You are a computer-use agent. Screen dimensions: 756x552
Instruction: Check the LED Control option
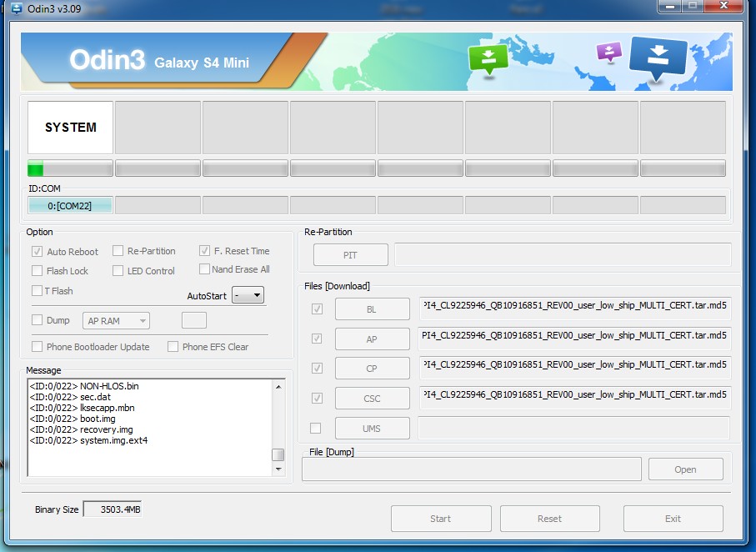pyautogui.click(x=118, y=271)
